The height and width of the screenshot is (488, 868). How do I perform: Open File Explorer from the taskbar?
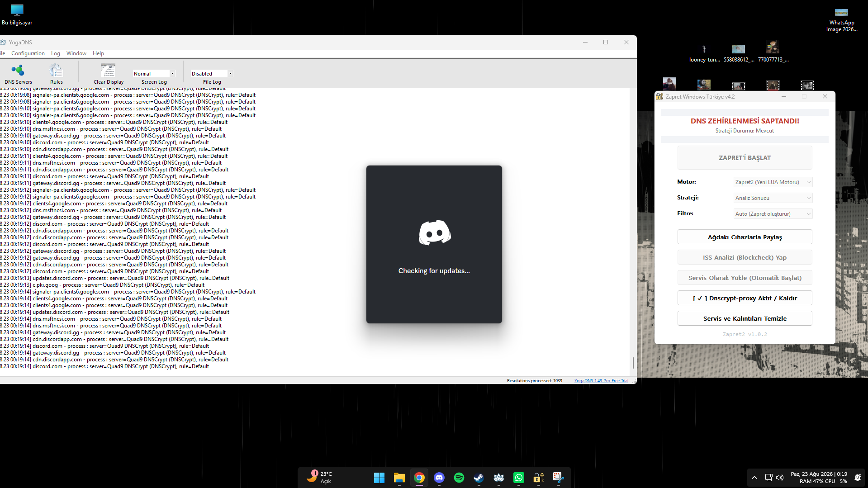tap(399, 478)
